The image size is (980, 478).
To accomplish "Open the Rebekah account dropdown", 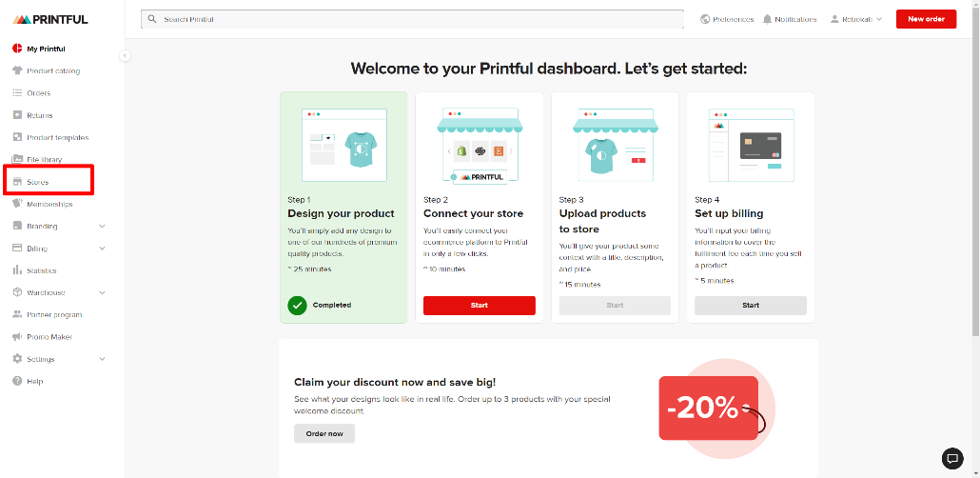I will (x=856, y=19).
